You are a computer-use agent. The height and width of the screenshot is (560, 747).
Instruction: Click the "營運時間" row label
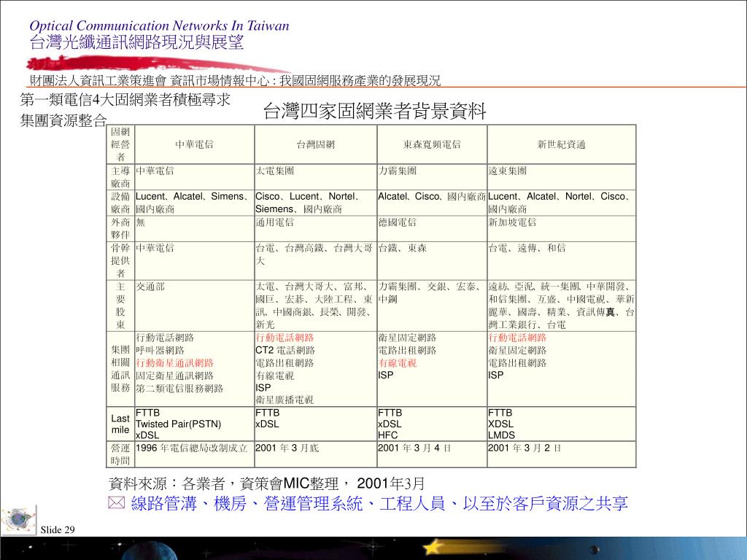click(120, 454)
